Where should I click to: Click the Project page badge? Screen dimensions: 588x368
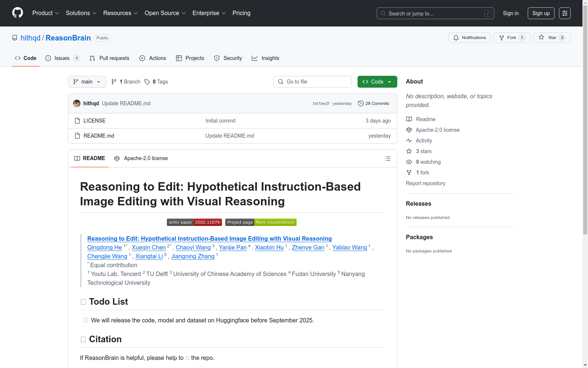[261, 222]
